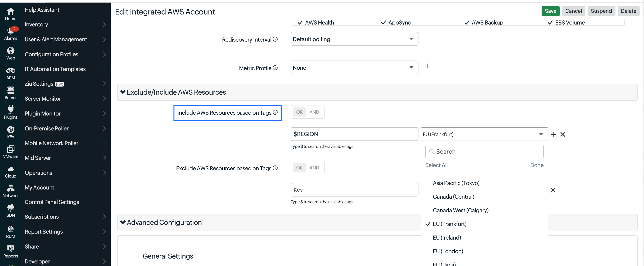The width and height of the screenshot is (644, 266).
Task: Click Select All in region dropdown
Action: (x=436, y=165)
